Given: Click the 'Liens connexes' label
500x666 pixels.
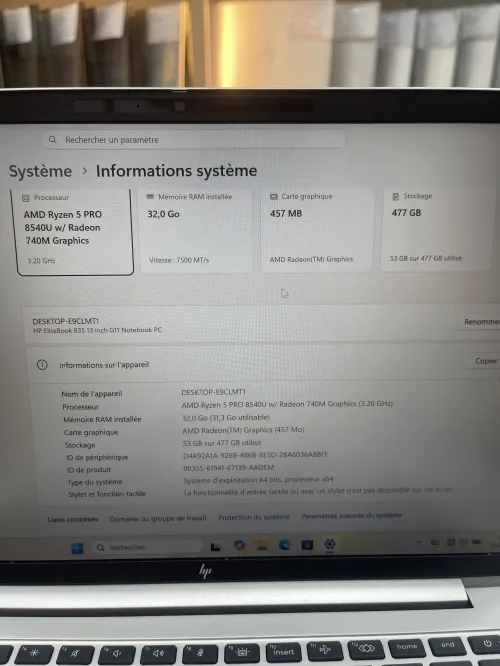Looking at the screenshot, I should (73, 519).
